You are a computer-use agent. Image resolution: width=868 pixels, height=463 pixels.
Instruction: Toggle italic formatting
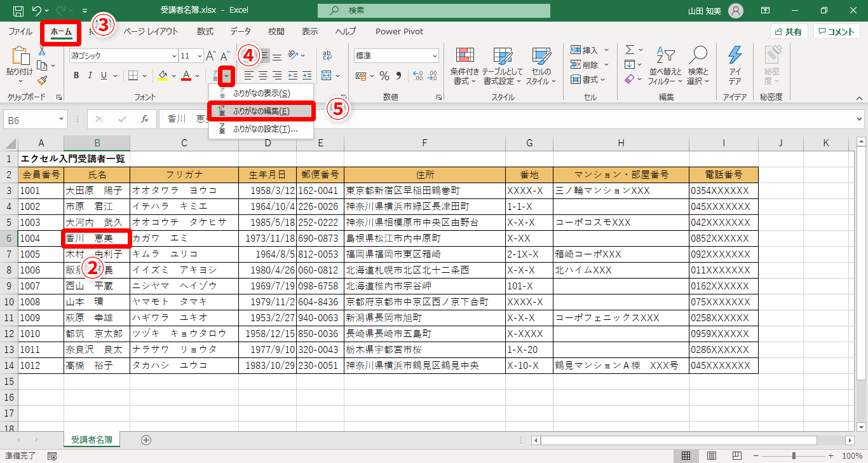coord(90,76)
